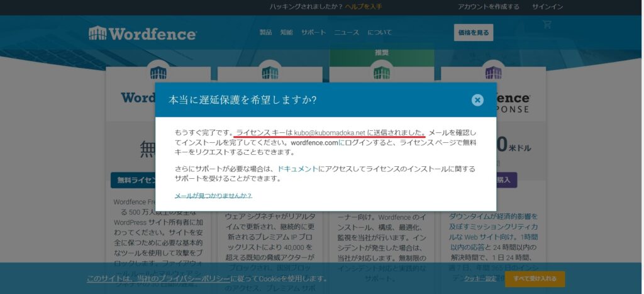Accept all cookies with すべて受け入れる

pyautogui.click(x=535, y=279)
